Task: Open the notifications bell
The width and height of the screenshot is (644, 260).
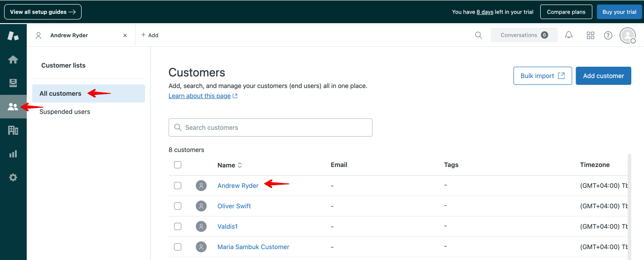Action: pyautogui.click(x=569, y=35)
